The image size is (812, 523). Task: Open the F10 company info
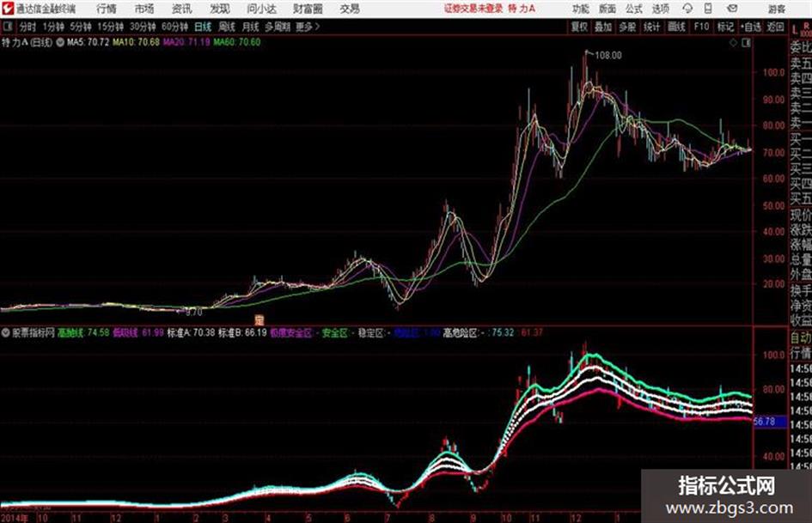pos(701,27)
